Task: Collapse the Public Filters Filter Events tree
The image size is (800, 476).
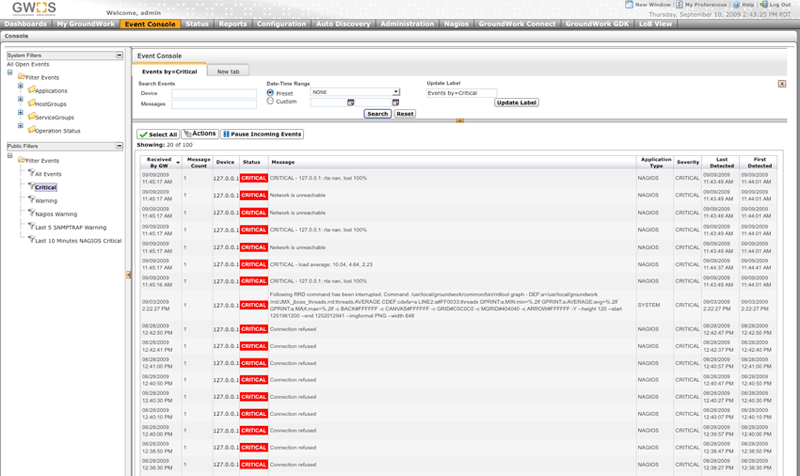Action: [x=10, y=156]
